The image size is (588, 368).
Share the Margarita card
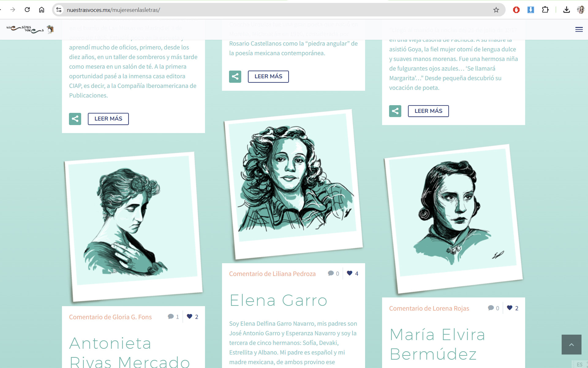tap(395, 111)
